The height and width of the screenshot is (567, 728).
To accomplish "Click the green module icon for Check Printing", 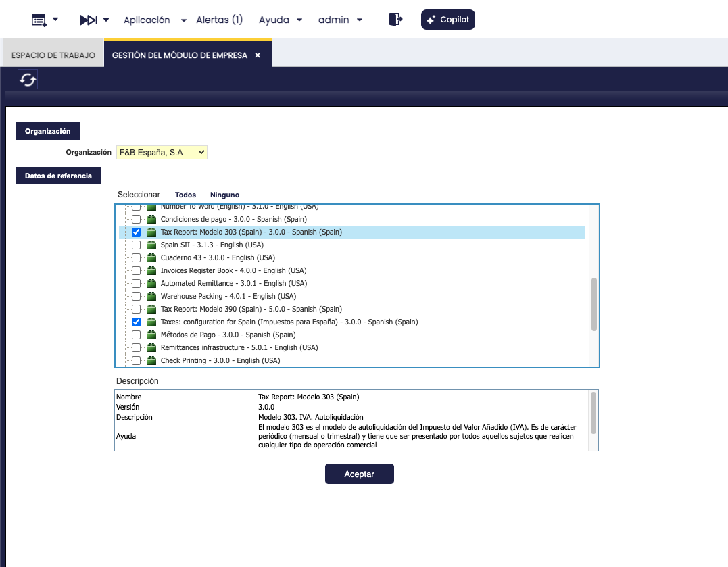I will [151, 360].
